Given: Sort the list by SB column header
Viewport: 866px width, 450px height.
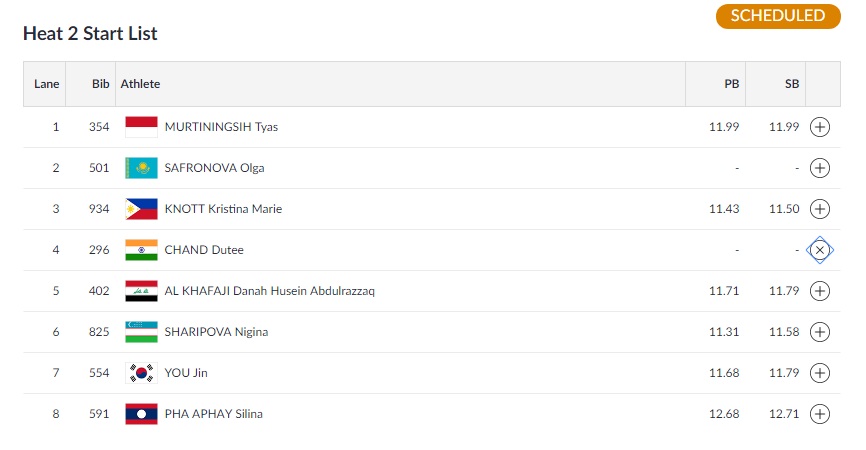Looking at the screenshot, I should coord(792,84).
